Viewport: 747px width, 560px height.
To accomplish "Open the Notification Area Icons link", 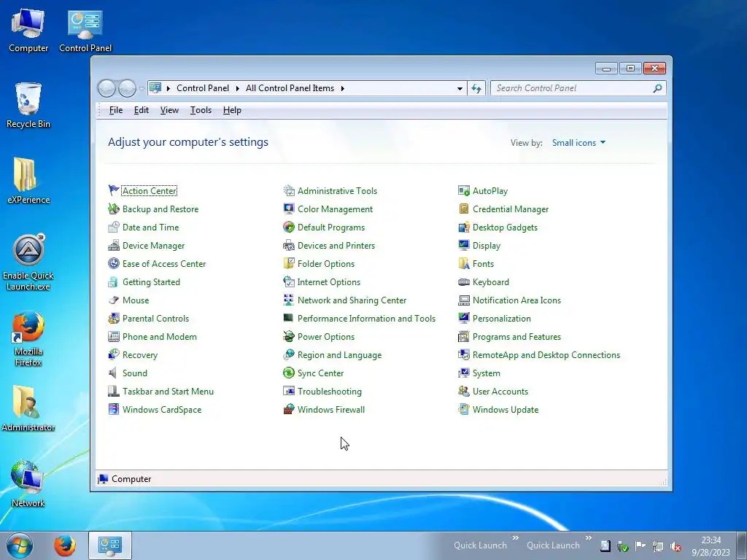I will 516,300.
